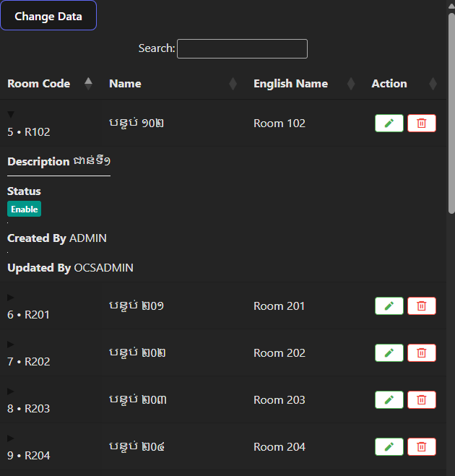Show details for row R203
Screen dimensions: 455x476
(x=11, y=391)
